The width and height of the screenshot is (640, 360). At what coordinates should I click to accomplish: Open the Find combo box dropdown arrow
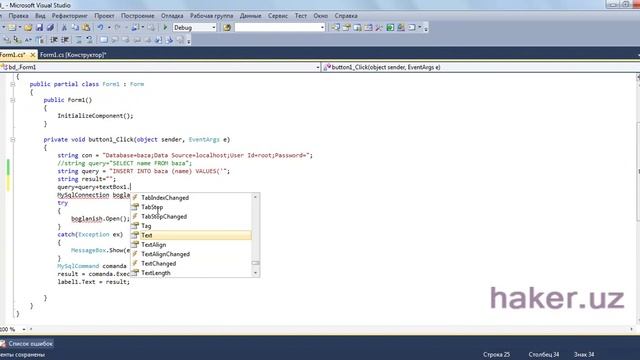coord(322,27)
